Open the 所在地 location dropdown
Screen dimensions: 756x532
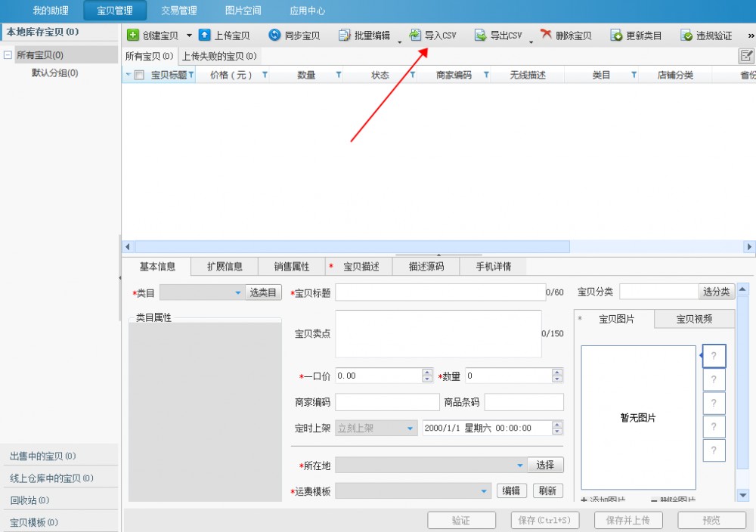click(x=520, y=466)
